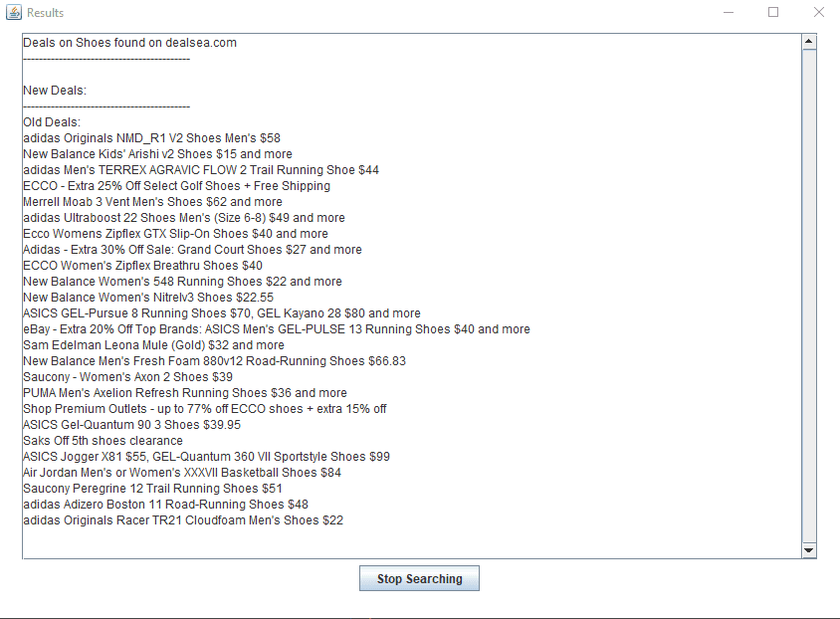Select Adidas Extra 30% Off Grand Court line
Screen dimensions: 840x619
192,250
